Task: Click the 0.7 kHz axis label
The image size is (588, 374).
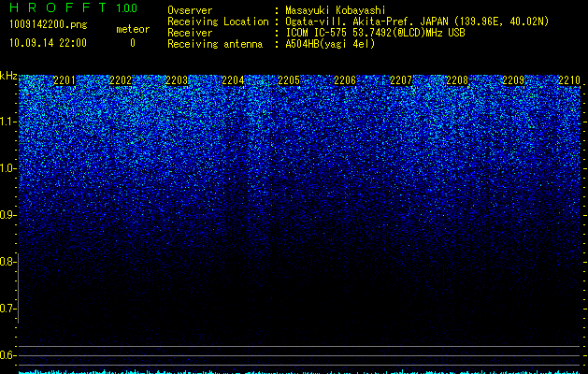Action: pos(7,309)
